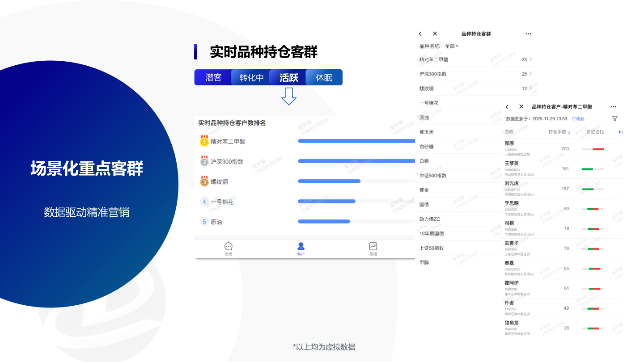Click the rank 4 badge beside 一号棉花
The image size is (644, 362).
[204, 202]
